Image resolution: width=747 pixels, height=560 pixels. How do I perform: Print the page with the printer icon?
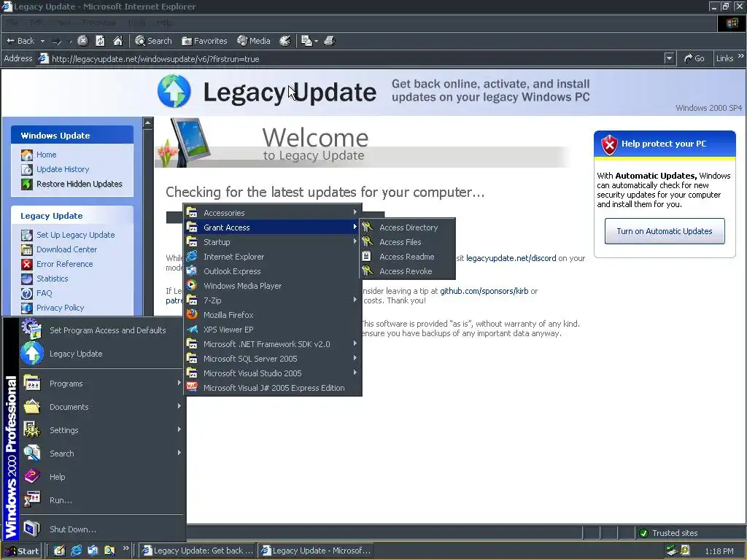(329, 41)
